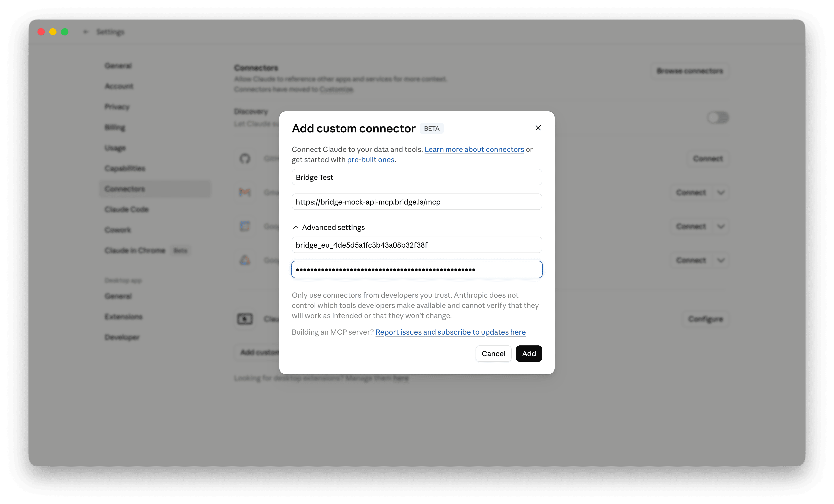Screen dimensions: 834x504
Task: Click Browse connectors button
Action: (x=690, y=71)
